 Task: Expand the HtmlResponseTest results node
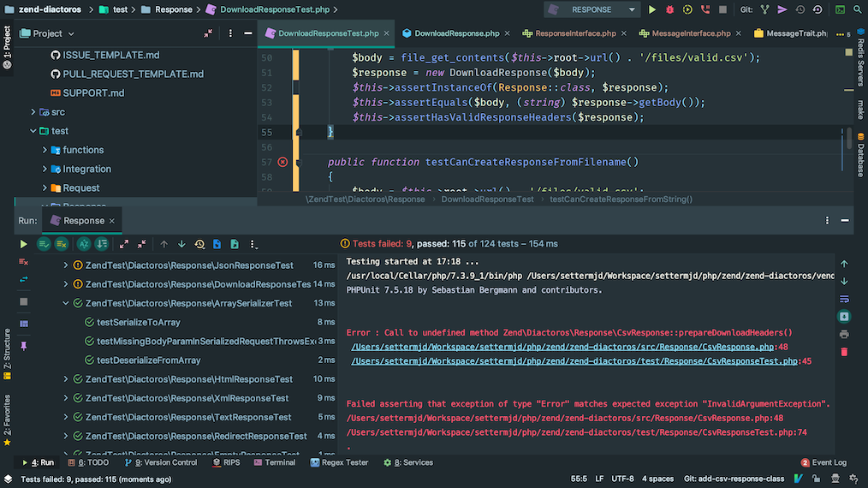[x=66, y=379]
